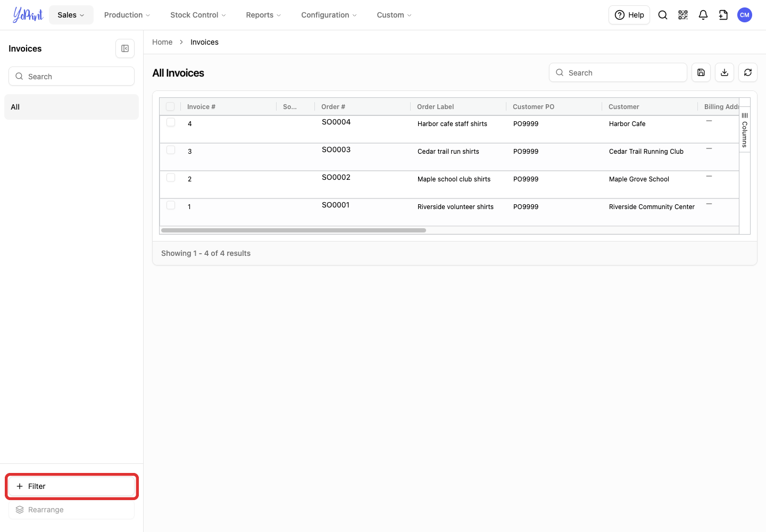Click customer Maple Grove School
Image resolution: width=766 pixels, height=532 pixels.
pos(639,179)
